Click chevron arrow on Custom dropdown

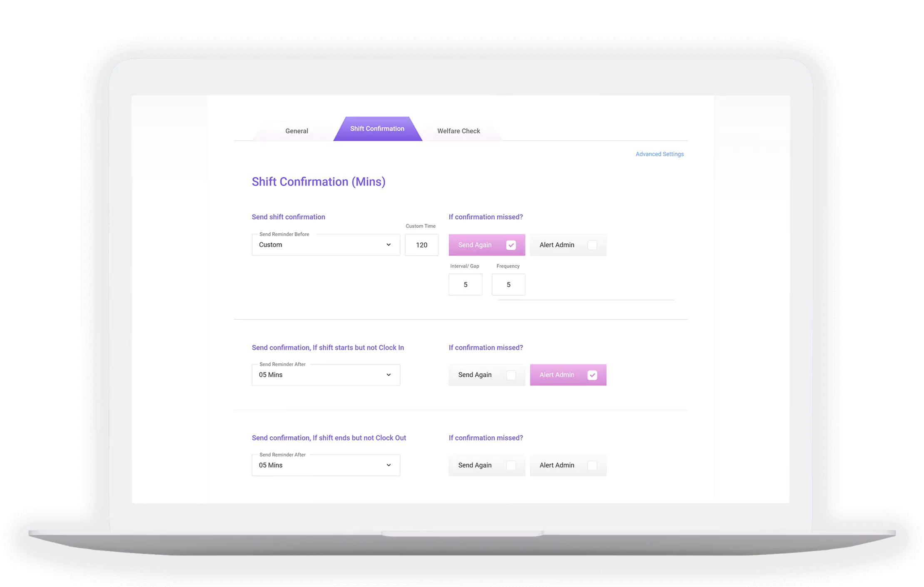[x=389, y=245]
